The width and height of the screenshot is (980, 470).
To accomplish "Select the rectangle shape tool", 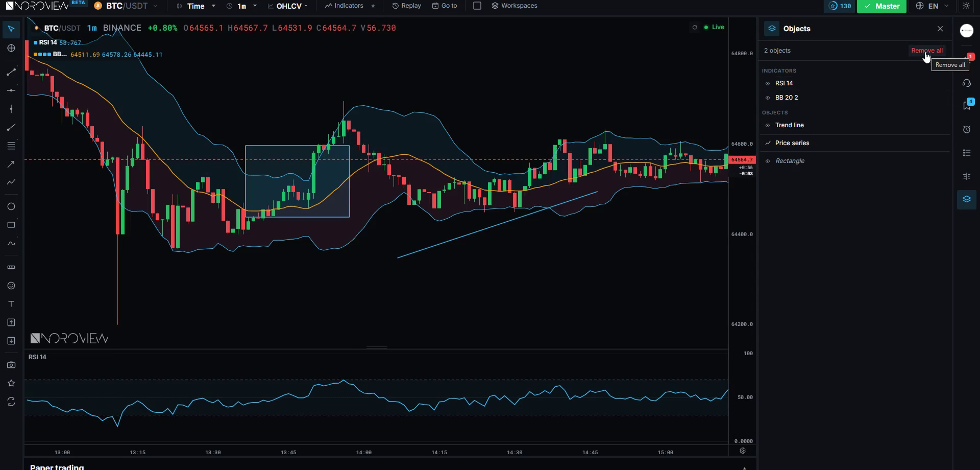I will click(11, 225).
